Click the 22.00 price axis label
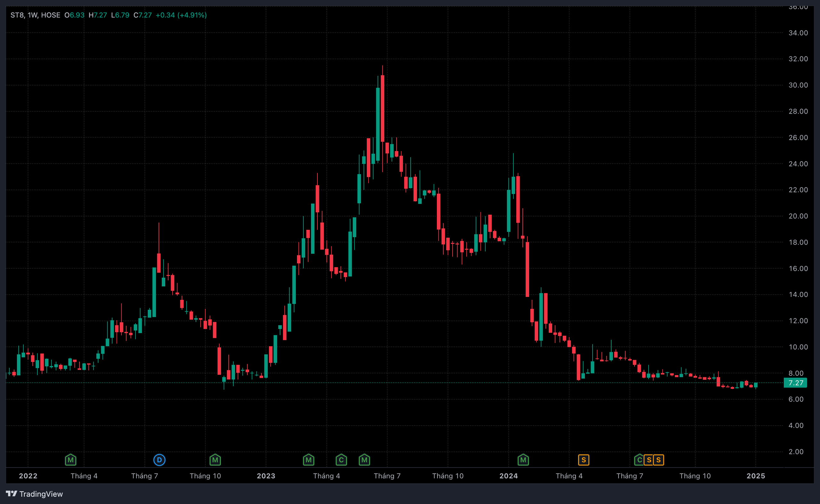820x504 pixels. (x=798, y=190)
